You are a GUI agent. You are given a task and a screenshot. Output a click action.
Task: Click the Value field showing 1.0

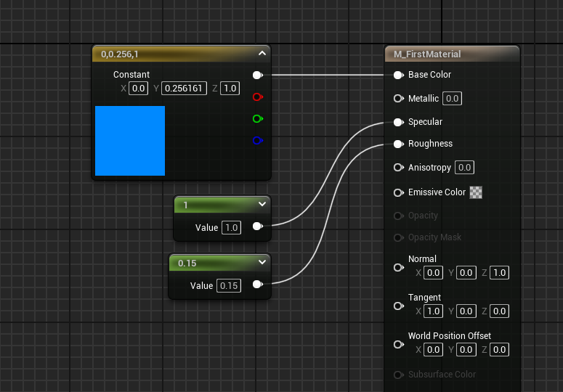point(231,227)
